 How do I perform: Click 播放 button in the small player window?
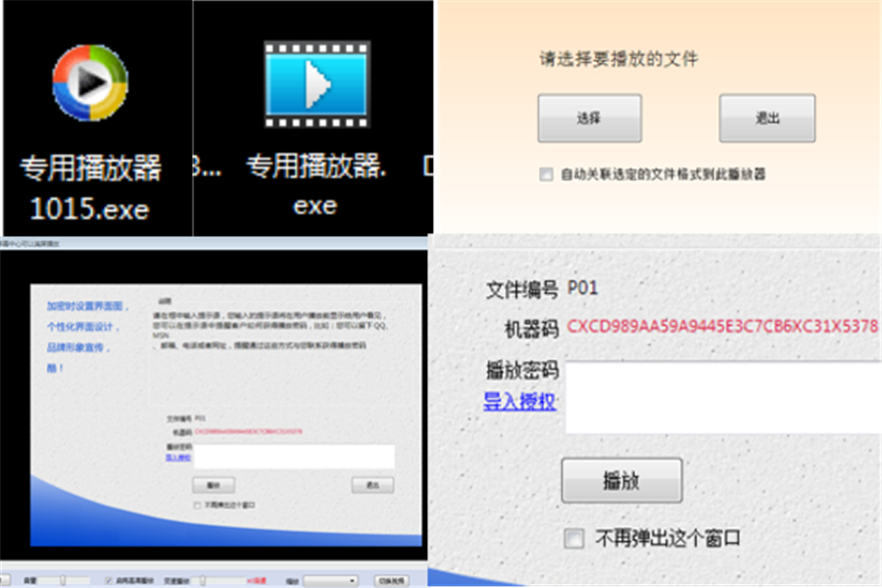pos(214,485)
